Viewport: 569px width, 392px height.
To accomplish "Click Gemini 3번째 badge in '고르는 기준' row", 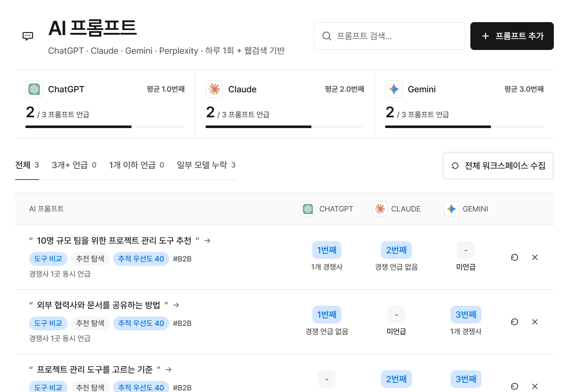I will 466,379.
